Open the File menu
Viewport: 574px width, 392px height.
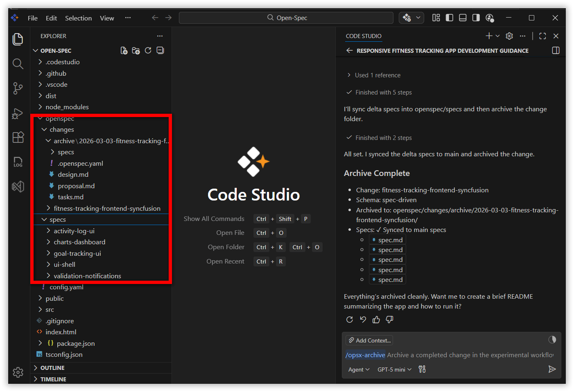(x=33, y=18)
